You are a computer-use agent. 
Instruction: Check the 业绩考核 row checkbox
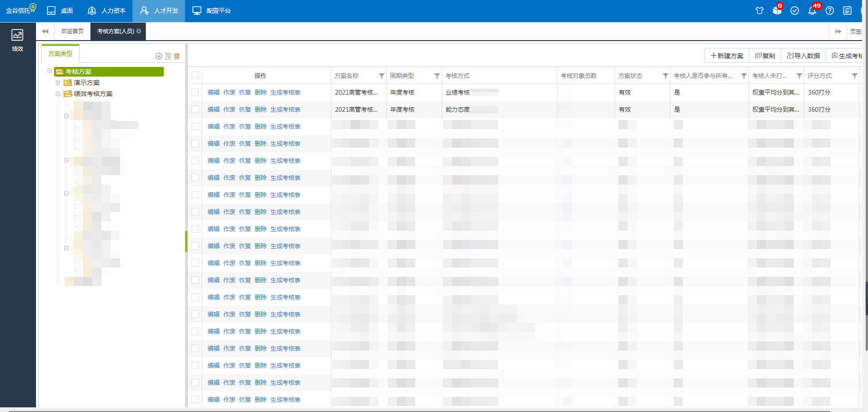coord(195,92)
